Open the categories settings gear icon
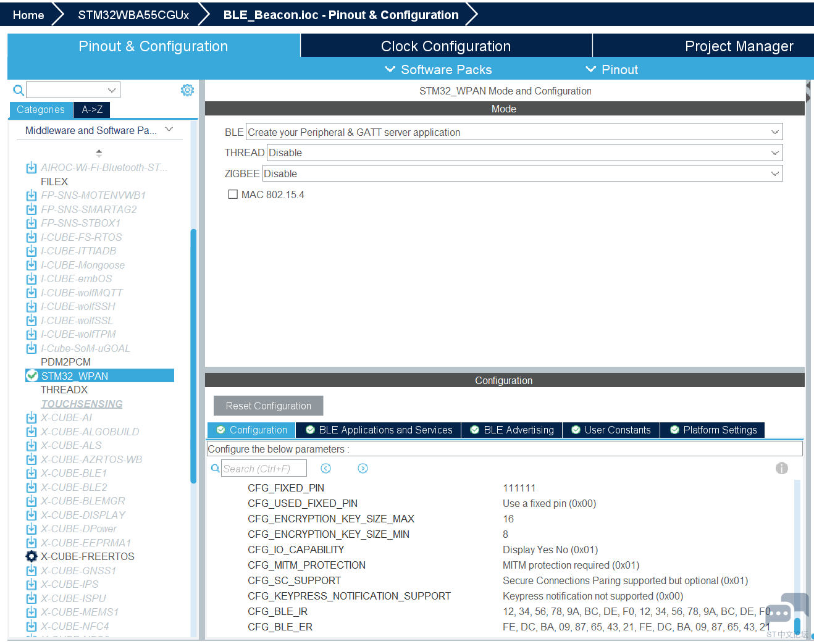This screenshot has height=644, width=814. coord(187,90)
